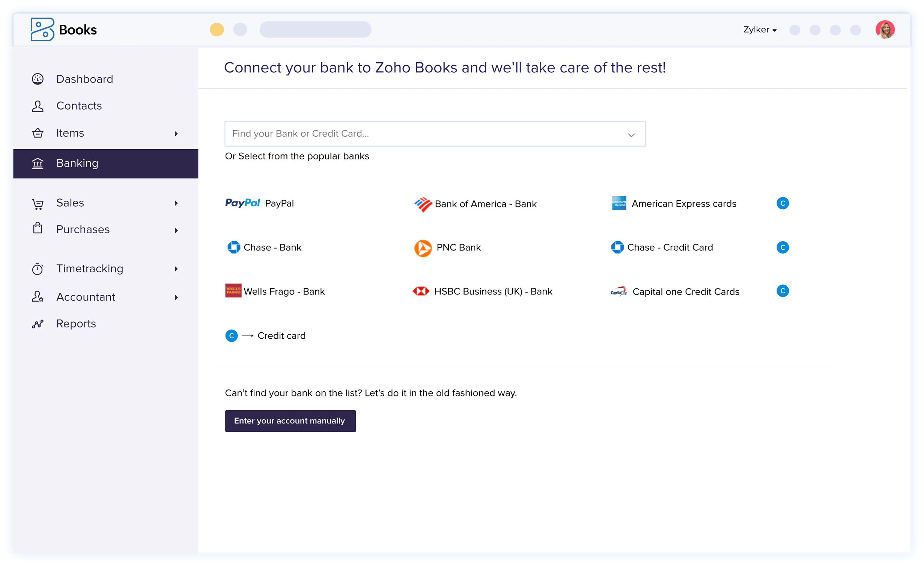Click the Wells Frago bank logo
This screenshot has width=924, height=566.
[233, 290]
